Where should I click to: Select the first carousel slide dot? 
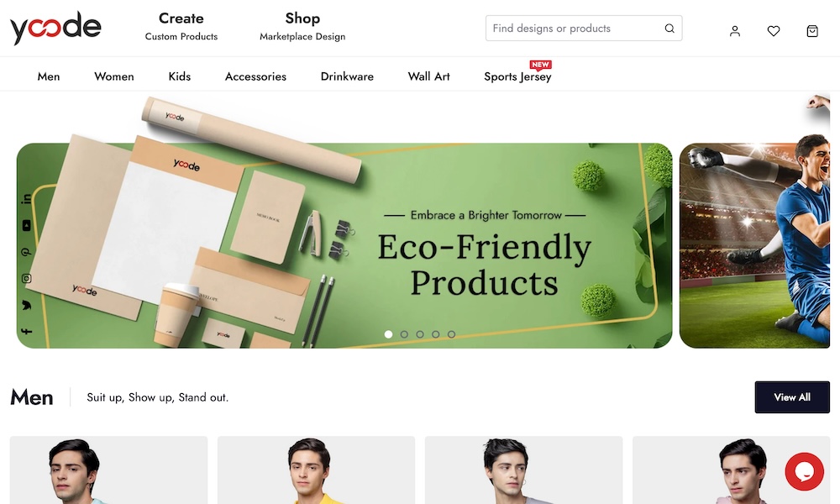pyautogui.click(x=388, y=334)
